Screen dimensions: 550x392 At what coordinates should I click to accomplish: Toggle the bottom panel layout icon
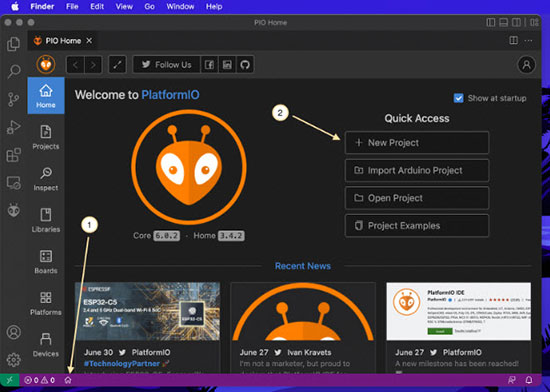(503, 22)
